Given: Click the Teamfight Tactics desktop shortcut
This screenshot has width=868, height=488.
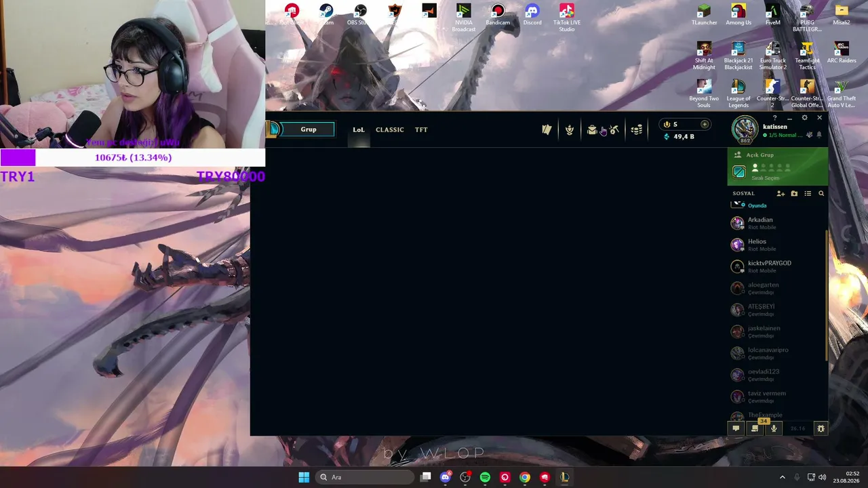Looking at the screenshot, I should pyautogui.click(x=807, y=56).
